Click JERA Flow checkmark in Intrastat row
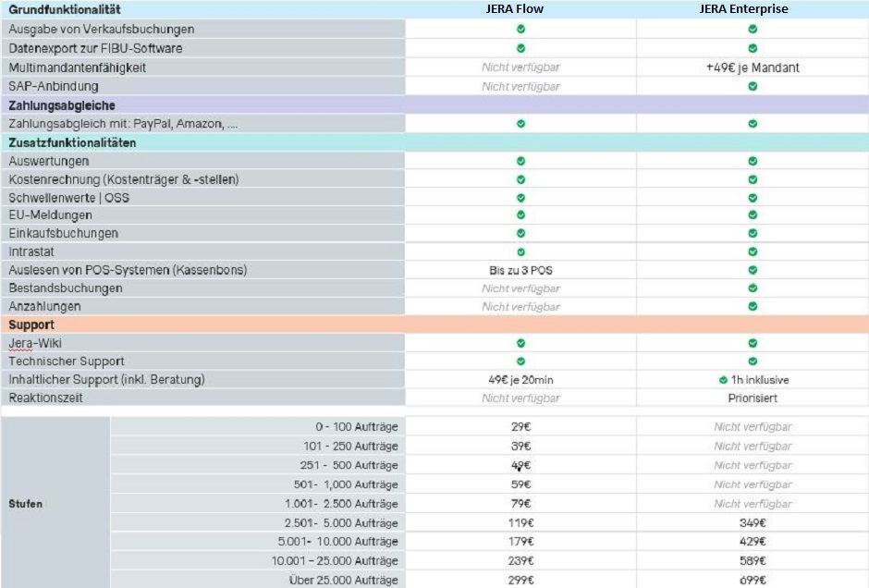 tap(520, 251)
